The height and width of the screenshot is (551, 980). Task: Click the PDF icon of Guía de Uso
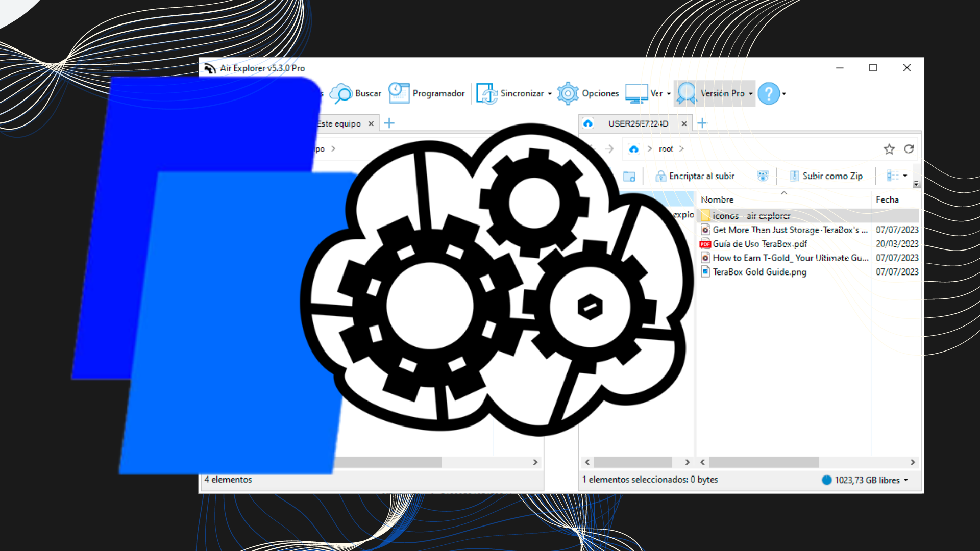click(705, 244)
